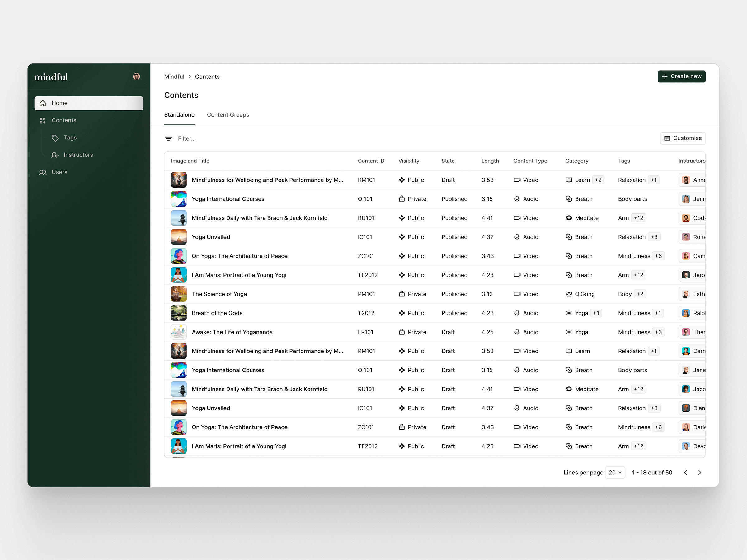Click the Tags column header
This screenshot has width=747, height=560.
[624, 161]
